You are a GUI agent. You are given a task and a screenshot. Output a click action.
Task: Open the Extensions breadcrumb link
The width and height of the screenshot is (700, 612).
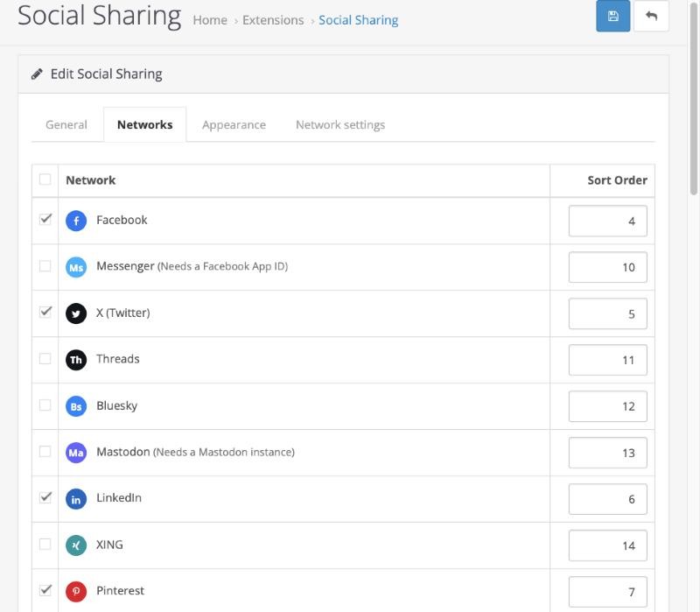pos(273,20)
